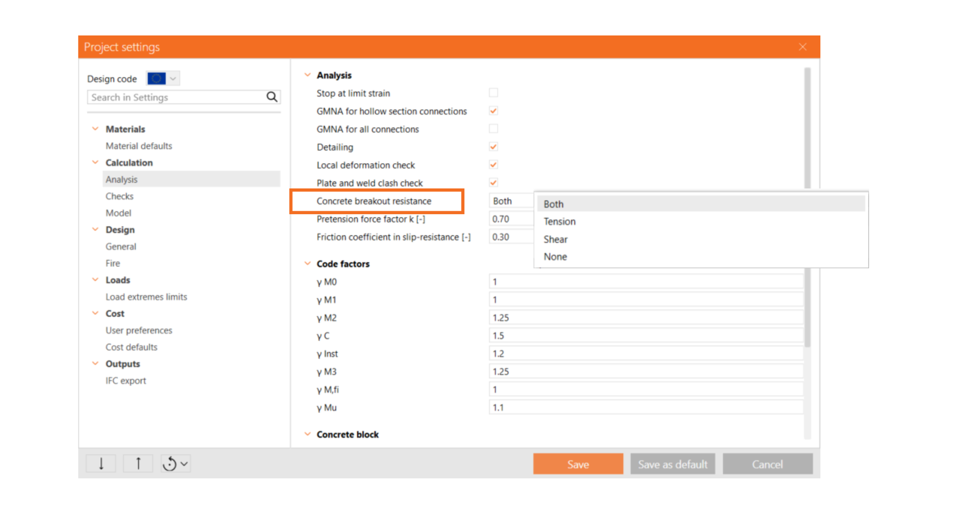Click the Save as default button
The width and height of the screenshot is (980, 514).
672,464
